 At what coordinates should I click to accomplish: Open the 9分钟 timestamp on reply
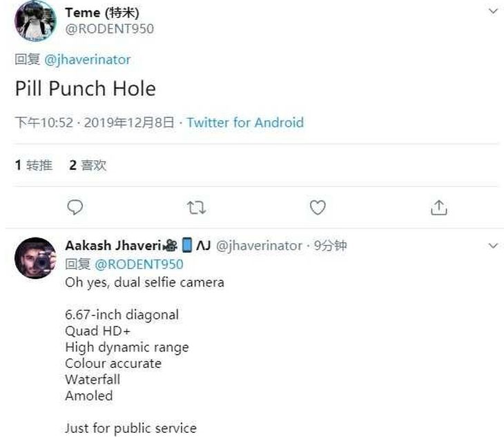(x=331, y=246)
